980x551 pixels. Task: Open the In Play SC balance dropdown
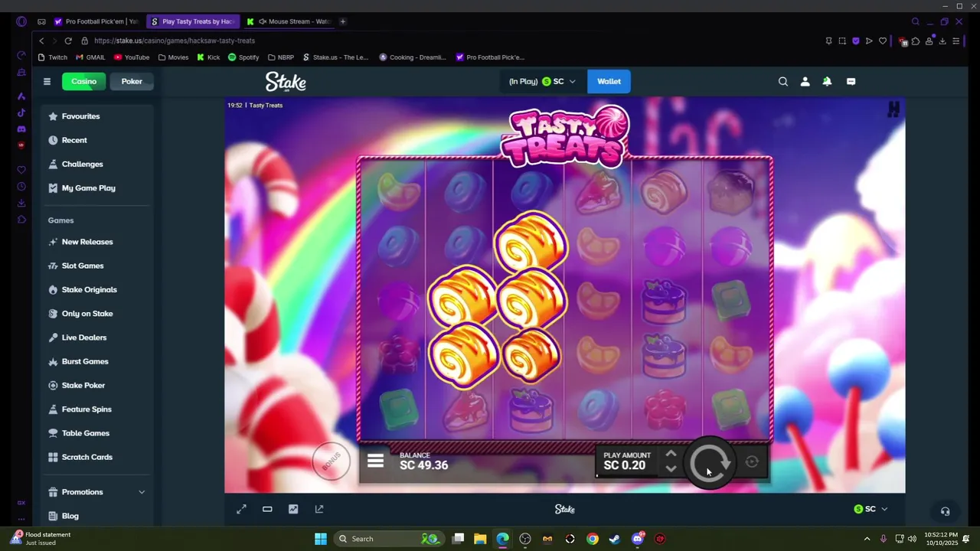click(542, 81)
